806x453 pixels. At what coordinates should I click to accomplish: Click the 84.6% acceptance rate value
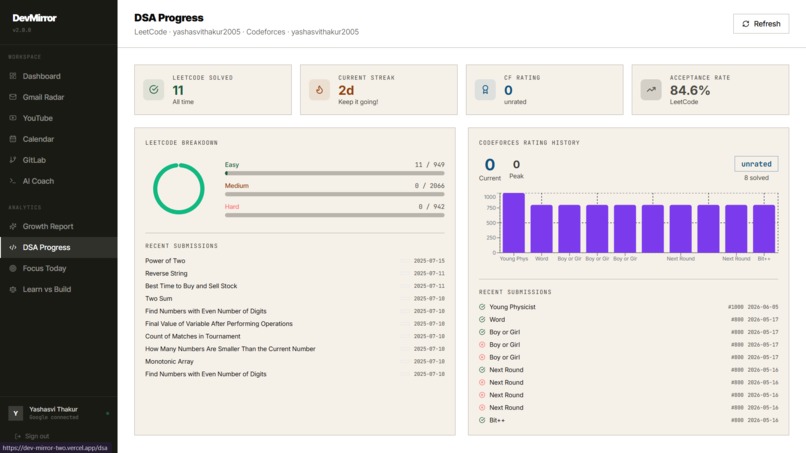coord(690,90)
